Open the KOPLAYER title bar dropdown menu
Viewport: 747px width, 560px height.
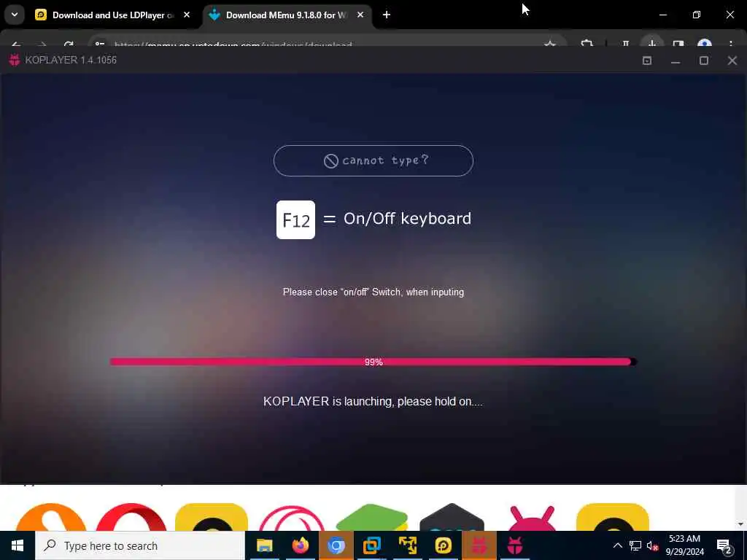(647, 61)
